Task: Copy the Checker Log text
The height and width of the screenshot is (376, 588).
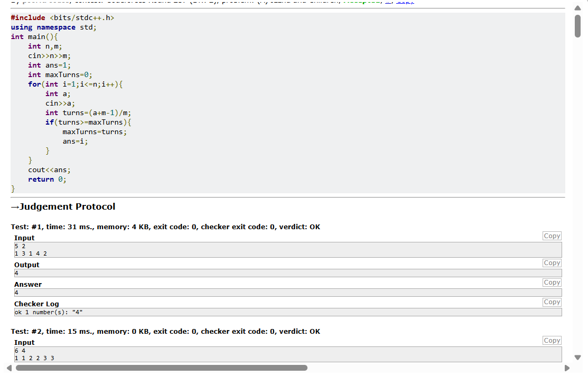Action: point(552,302)
